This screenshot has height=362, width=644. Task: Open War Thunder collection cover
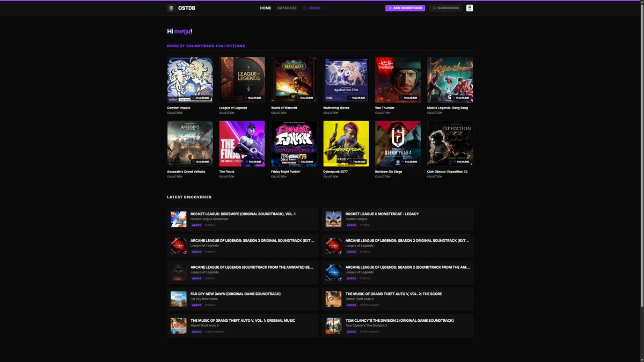tap(398, 79)
